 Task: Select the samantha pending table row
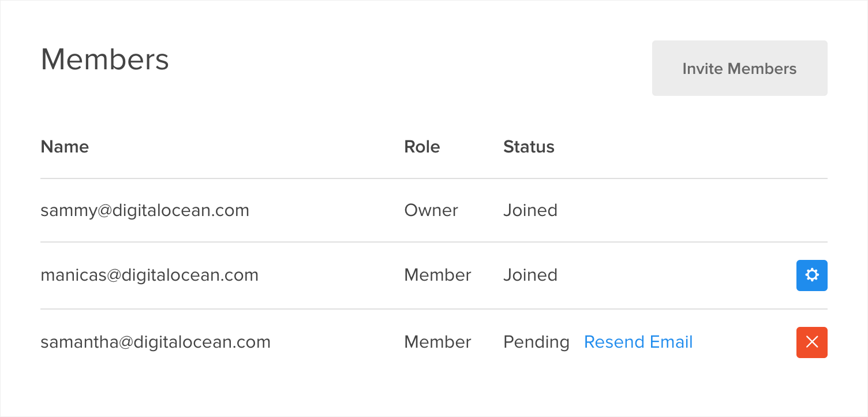pos(434,342)
